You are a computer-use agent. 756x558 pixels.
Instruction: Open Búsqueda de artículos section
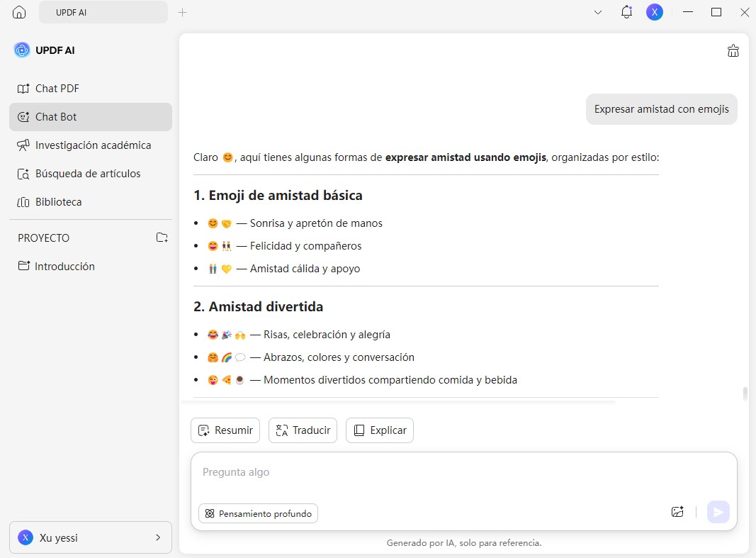[x=87, y=174]
